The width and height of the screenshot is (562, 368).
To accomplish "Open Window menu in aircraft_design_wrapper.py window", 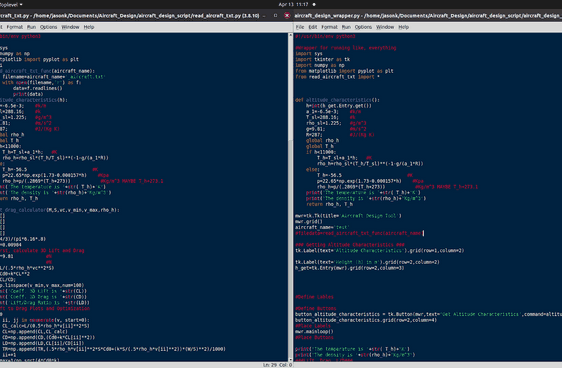I will (385, 27).
